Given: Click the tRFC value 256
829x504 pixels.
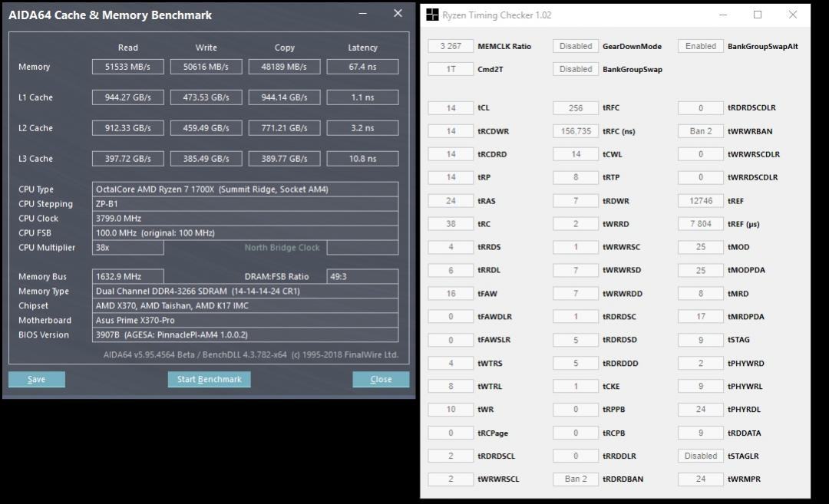Looking at the screenshot, I should [x=576, y=107].
